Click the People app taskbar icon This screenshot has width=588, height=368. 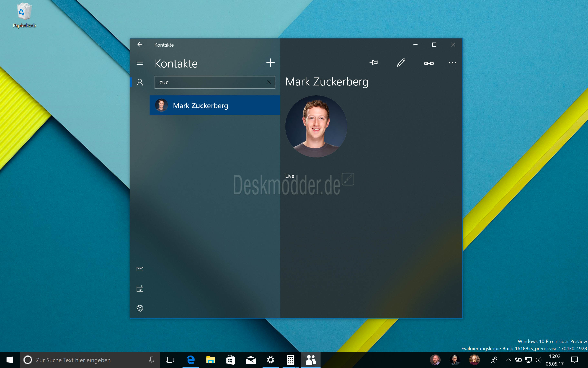point(311,360)
